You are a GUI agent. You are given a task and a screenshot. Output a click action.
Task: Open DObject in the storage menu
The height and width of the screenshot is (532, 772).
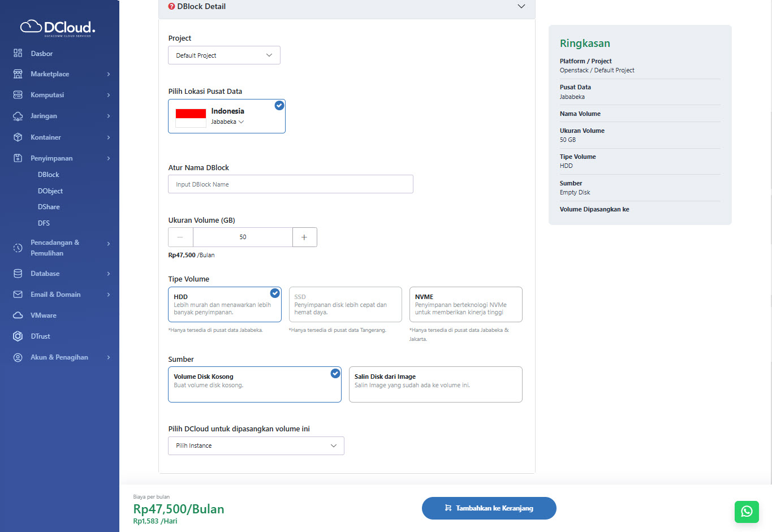point(50,191)
